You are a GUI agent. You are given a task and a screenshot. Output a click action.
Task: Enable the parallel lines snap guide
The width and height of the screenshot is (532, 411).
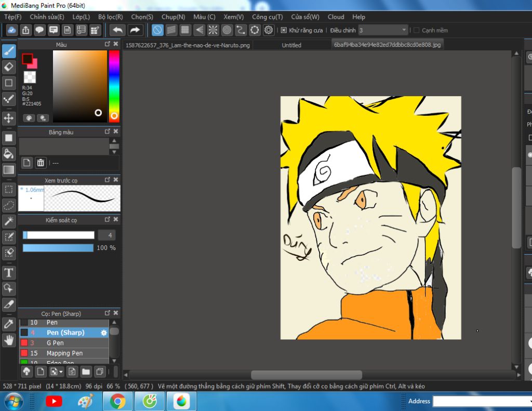tap(171, 30)
